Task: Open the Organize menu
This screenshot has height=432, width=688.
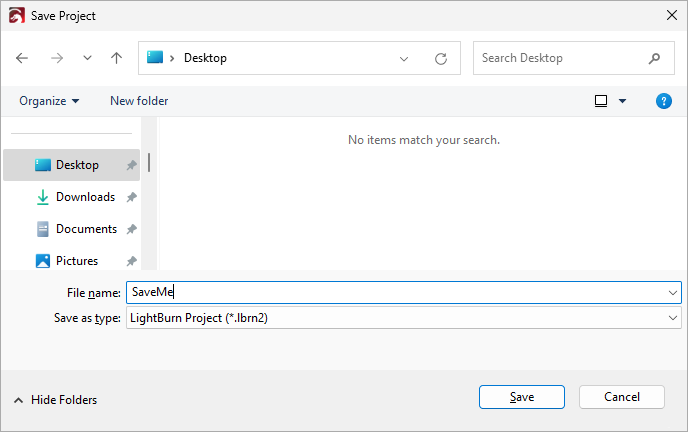Action: coord(49,101)
